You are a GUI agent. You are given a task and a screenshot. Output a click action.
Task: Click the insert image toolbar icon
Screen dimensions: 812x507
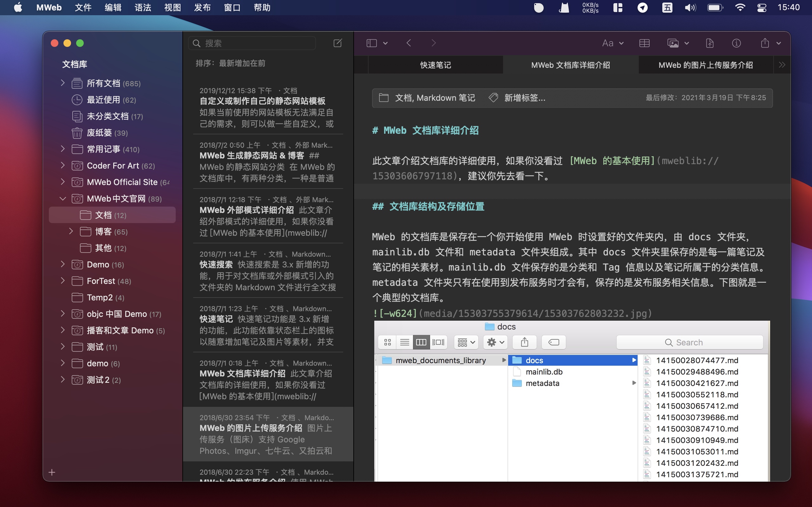(673, 43)
